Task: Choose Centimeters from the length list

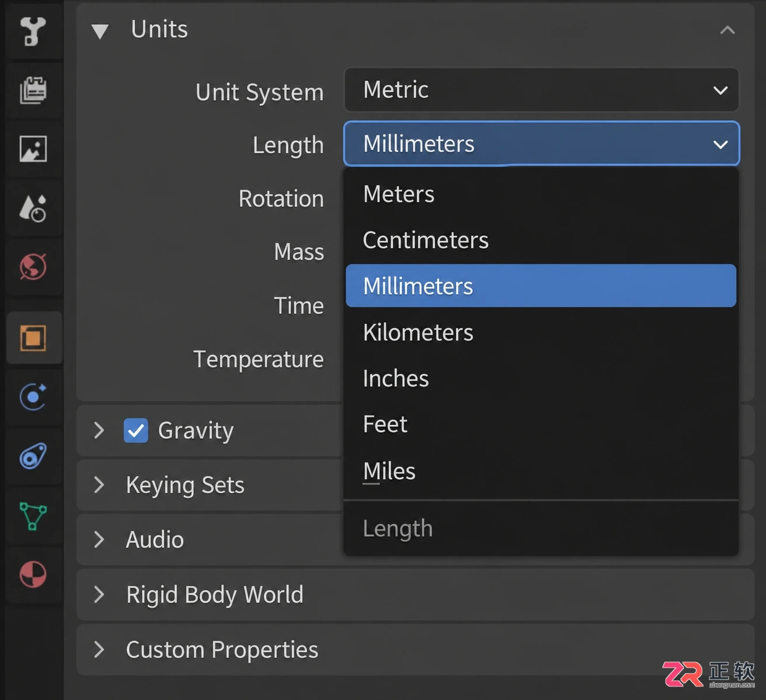Action: click(541, 240)
